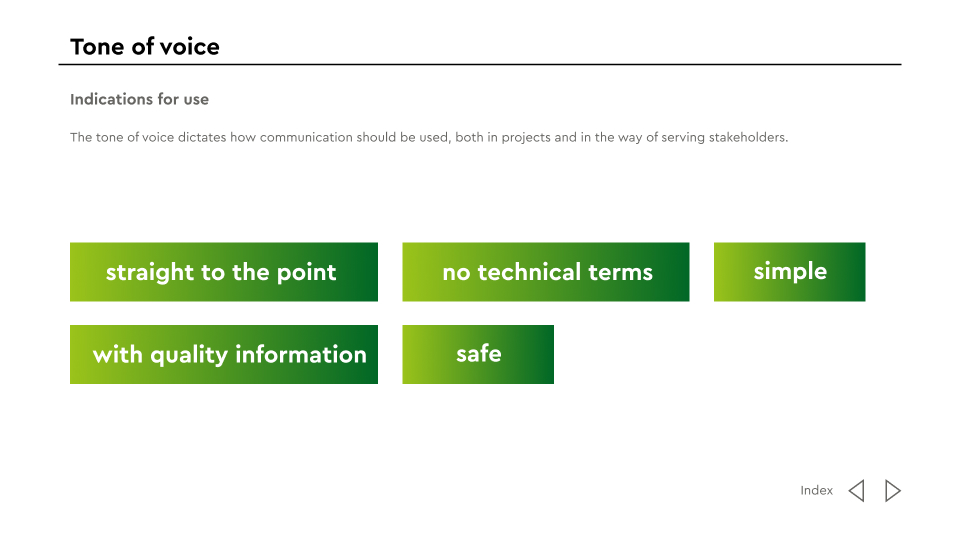Advance to next slide with right arrow
960x540 pixels.
pyautogui.click(x=893, y=491)
